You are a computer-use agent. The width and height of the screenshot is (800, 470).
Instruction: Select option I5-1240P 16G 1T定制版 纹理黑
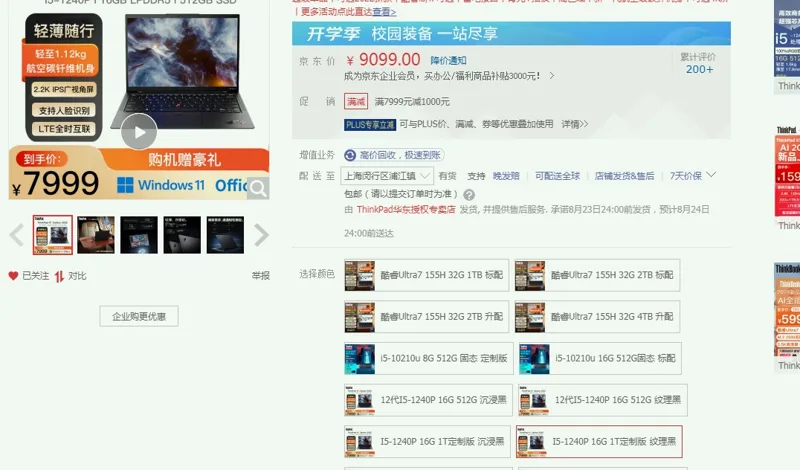(x=599, y=441)
